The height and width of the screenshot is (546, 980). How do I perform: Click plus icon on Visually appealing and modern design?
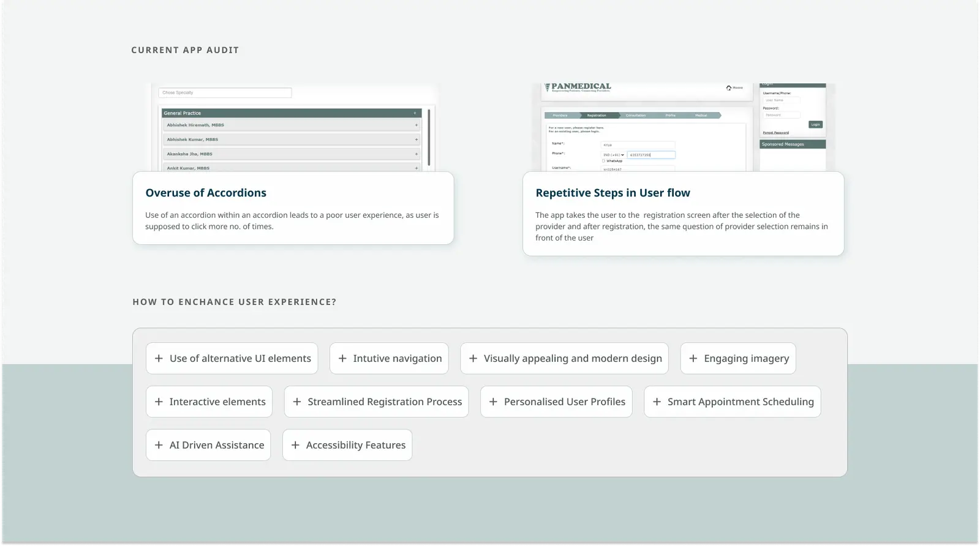473,358
